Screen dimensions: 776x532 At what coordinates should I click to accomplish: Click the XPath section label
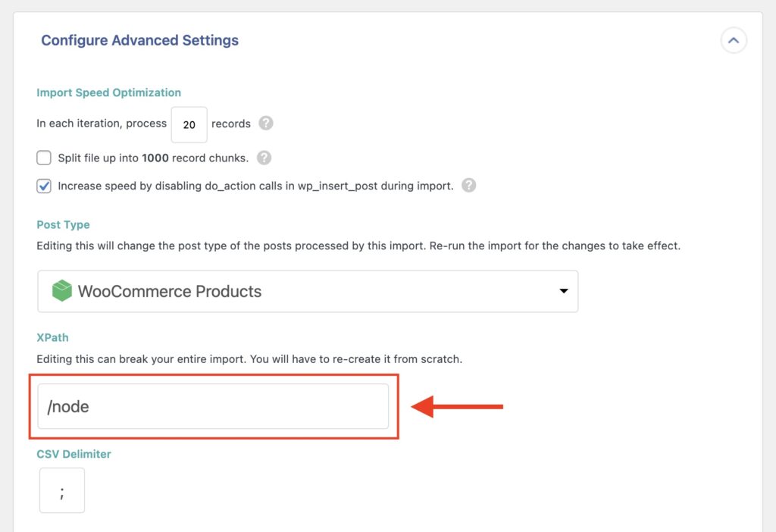point(52,337)
